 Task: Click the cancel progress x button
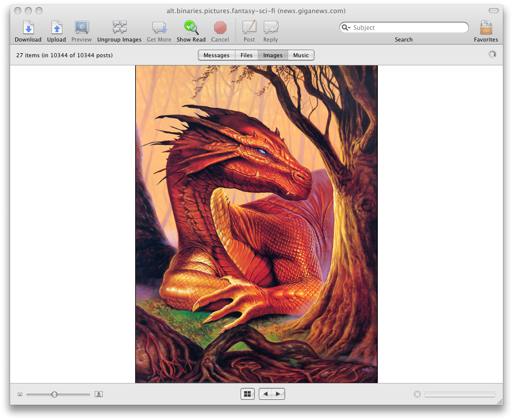click(417, 394)
